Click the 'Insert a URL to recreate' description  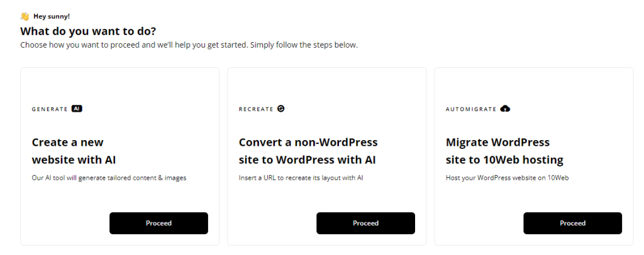(301, 178)
